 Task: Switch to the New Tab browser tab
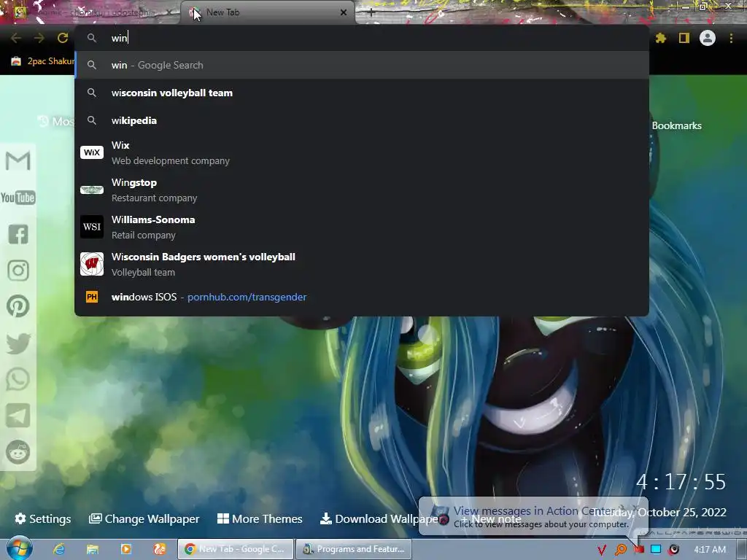tap(267, 13)
